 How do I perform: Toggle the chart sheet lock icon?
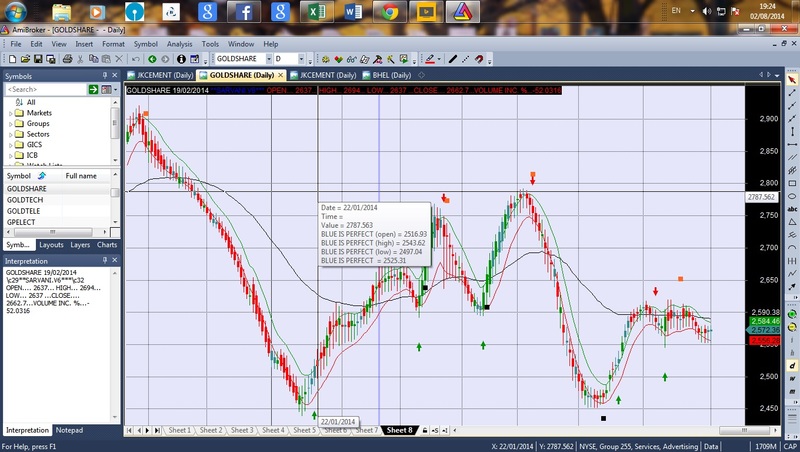pos(424,431)
